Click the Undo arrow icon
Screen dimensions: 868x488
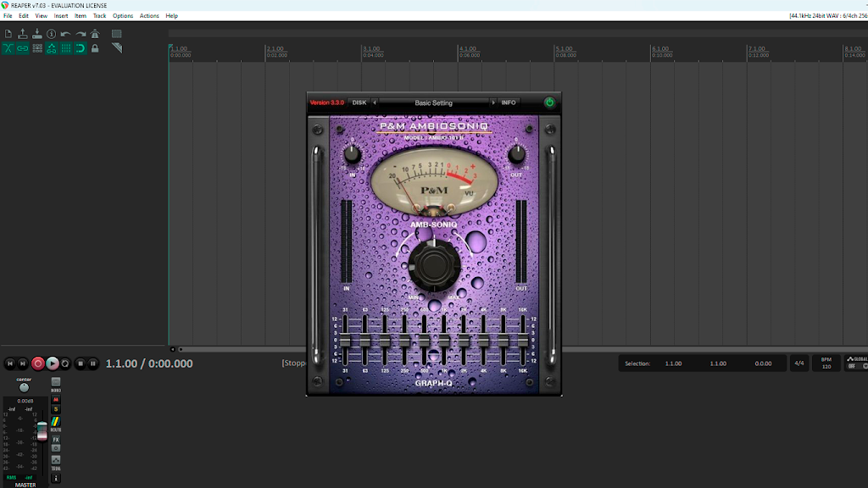(x=66, y=34)
